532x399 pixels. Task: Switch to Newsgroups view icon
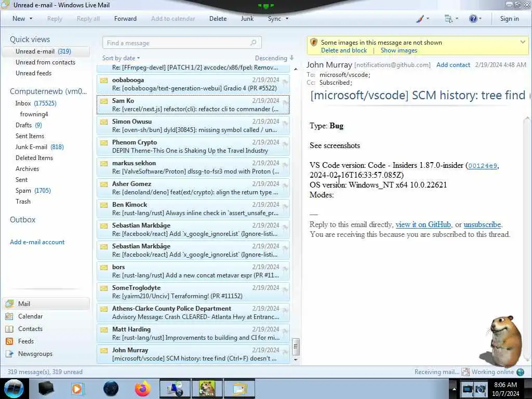coord(9,353)
